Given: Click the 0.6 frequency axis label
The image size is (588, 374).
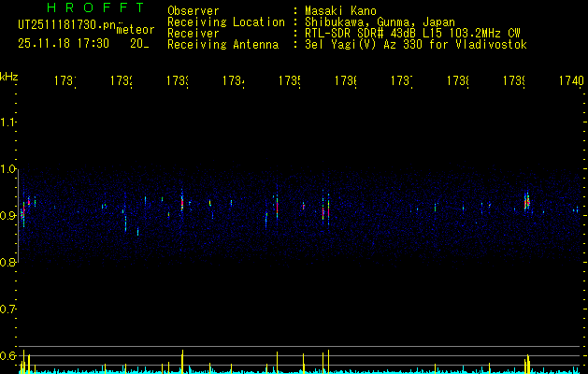Looking at the screenshot, I should [x=7, y=355].
